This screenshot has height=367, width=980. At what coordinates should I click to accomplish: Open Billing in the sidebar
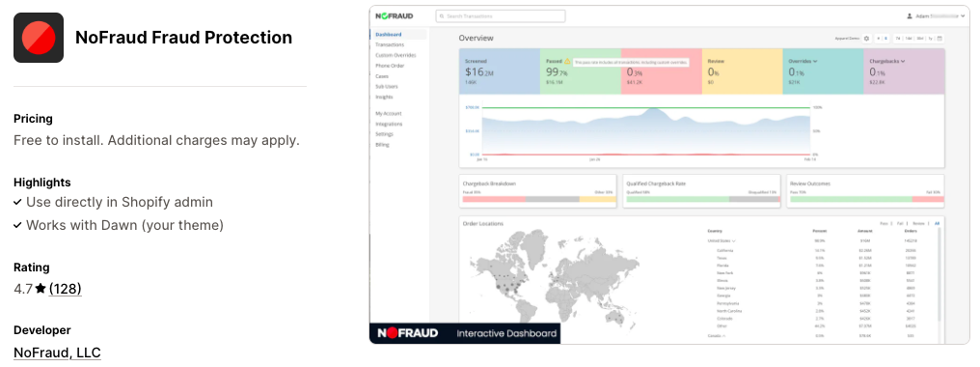(x=383, y=145)
